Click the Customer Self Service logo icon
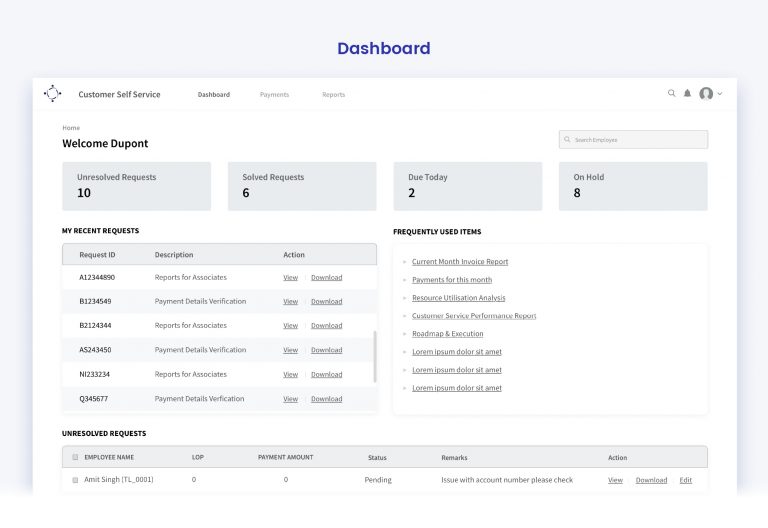The image size is (768, 528). (x=52, y=93)
